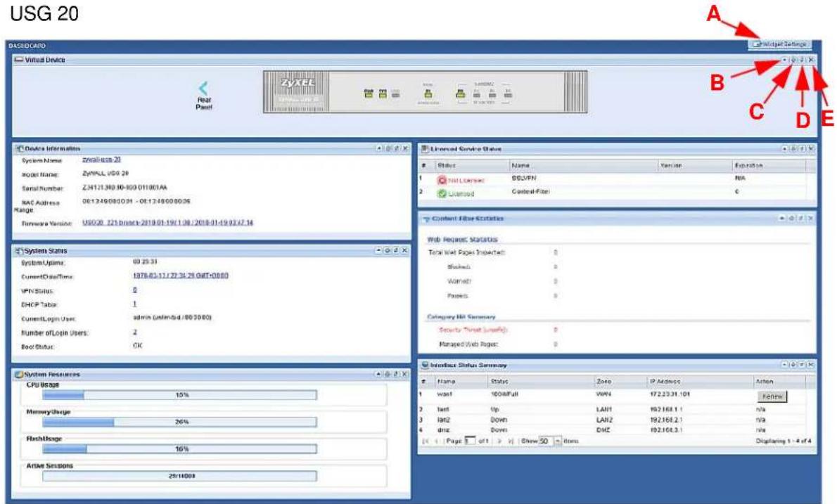Refresh the Device Information widget now
The height and width of the screenshot is (504, 837).
[397, 148]
